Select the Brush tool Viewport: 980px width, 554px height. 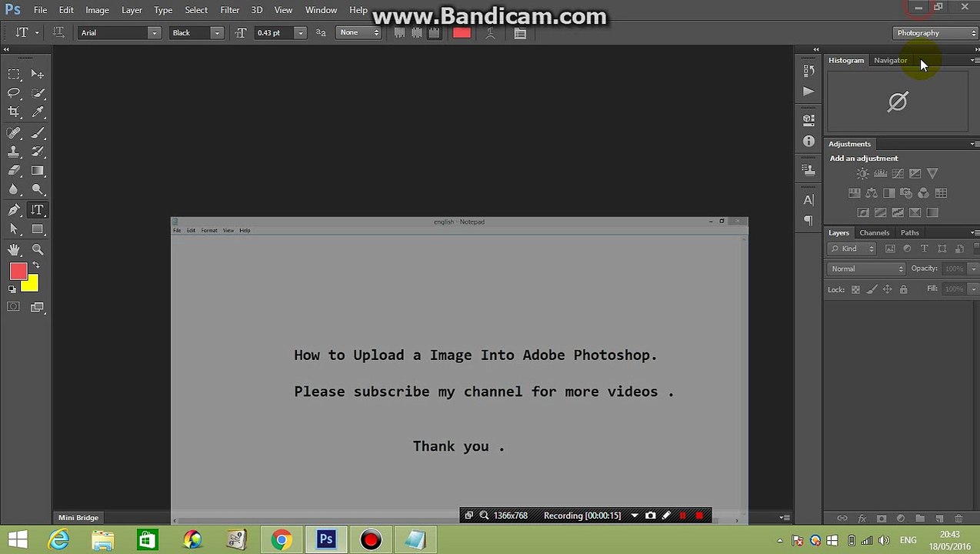(37, 132)
